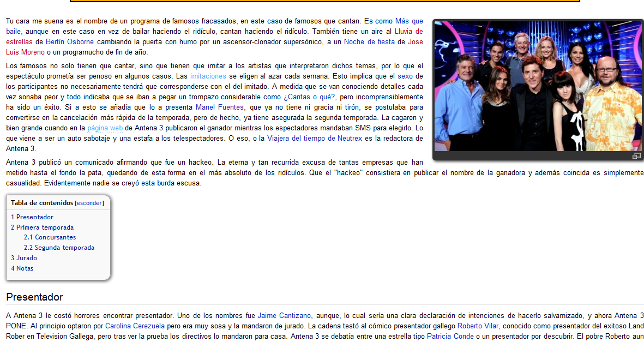This screenshot has width=644, height=342.
Task: Open '4 Notas' from the contents
Action: [x=22, y=268]
